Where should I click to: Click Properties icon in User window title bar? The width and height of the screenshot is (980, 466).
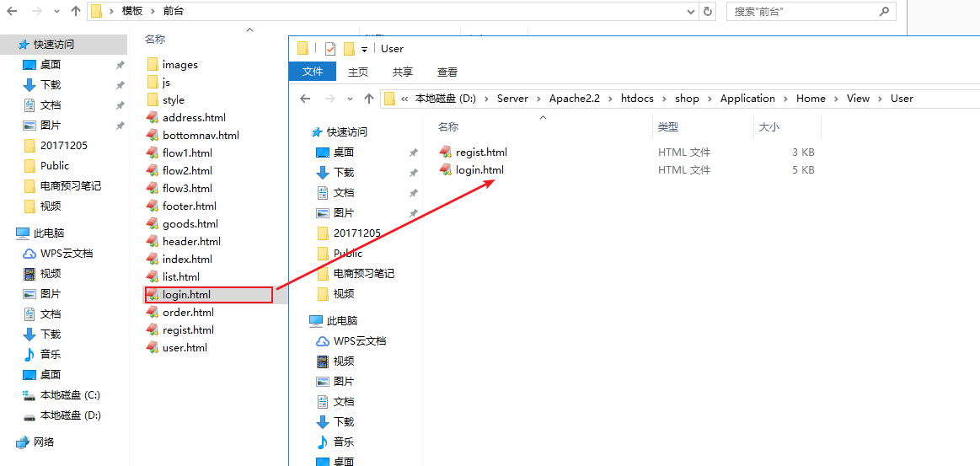pos(330,49)
